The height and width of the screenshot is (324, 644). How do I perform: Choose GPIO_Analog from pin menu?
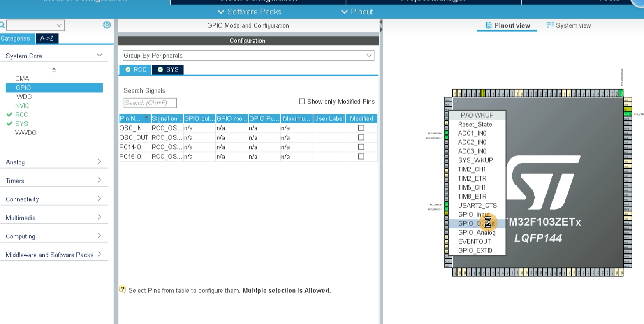[x=477, y=233]
